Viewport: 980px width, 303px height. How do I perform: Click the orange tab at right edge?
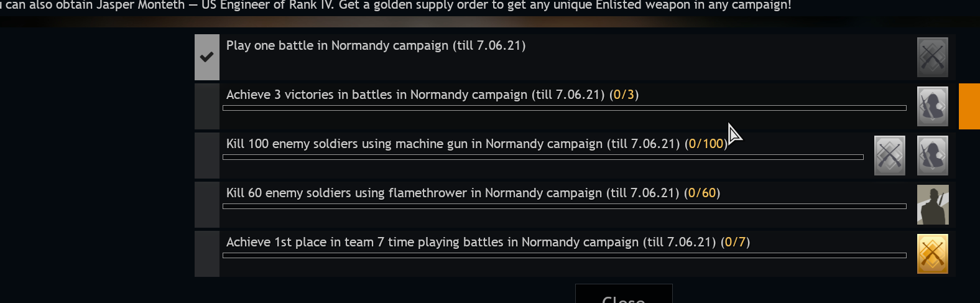point(969,106)
